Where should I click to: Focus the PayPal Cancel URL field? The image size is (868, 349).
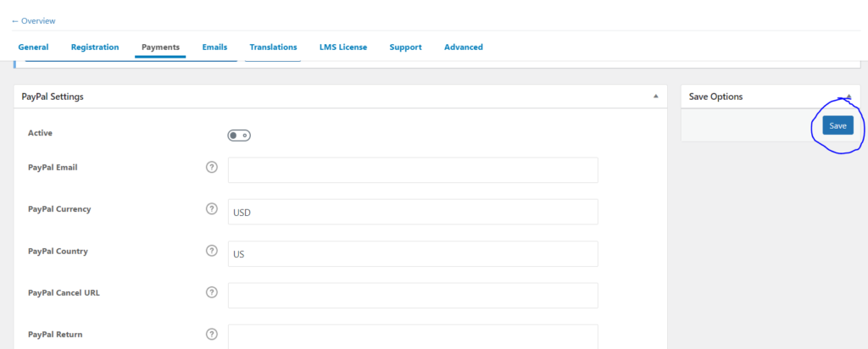coord(413,296)
